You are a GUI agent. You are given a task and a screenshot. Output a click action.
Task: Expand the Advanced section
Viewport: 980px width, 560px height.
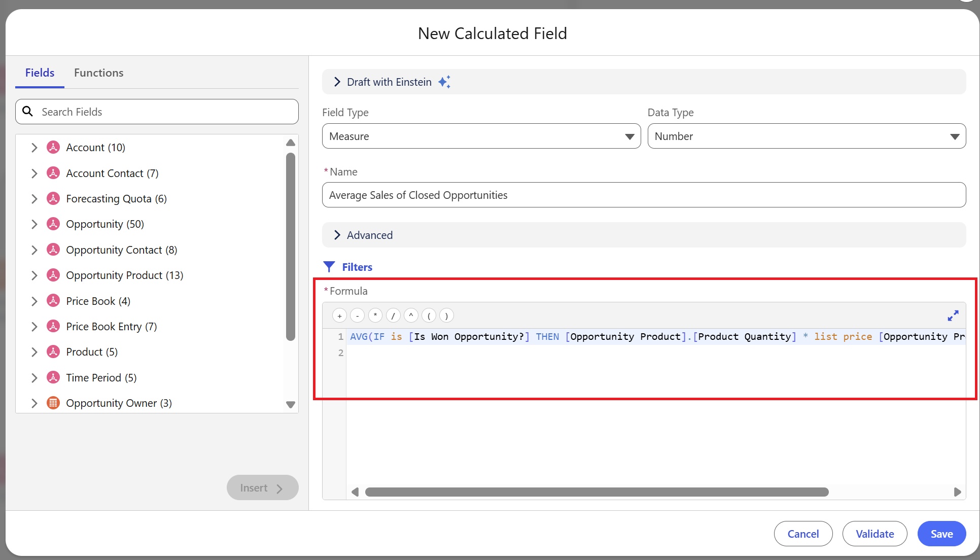(337, 235)
